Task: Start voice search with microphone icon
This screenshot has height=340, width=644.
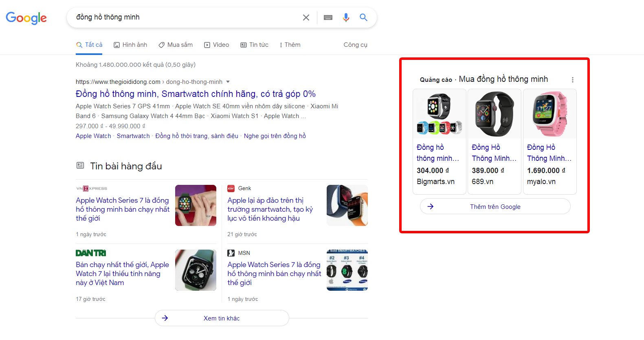Action: pyautogui.click(x=346, y=18)
